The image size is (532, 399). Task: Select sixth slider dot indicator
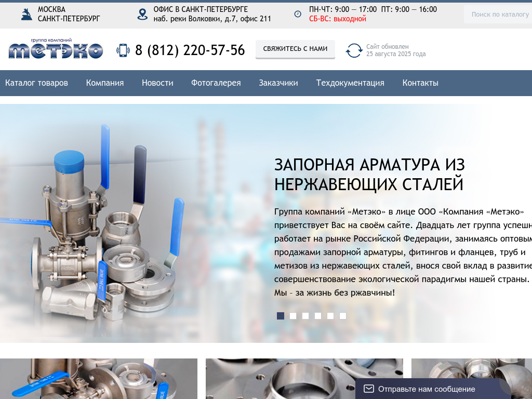(343, 316)
